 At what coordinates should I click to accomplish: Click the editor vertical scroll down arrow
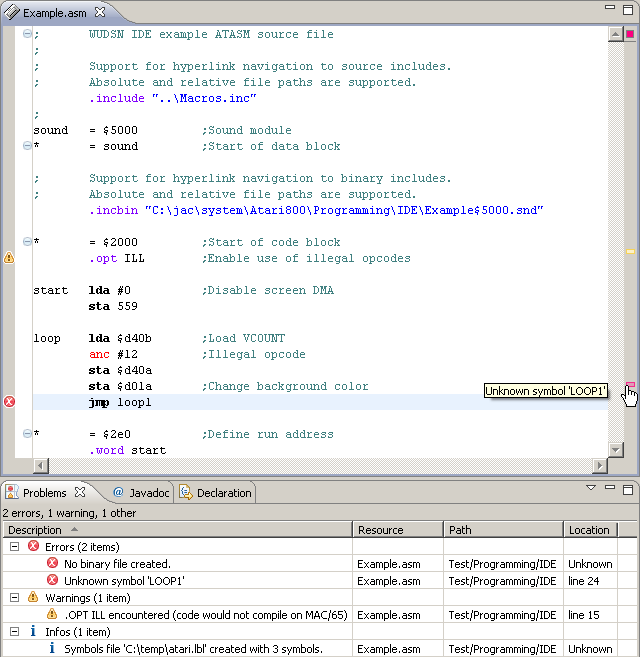[x=615, y=450]
